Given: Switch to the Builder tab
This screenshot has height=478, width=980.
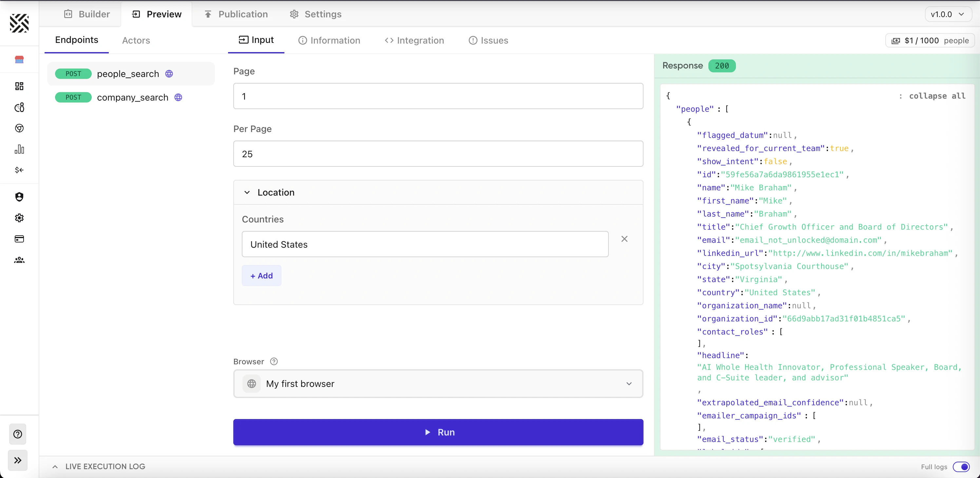Looking at the screenshot, I should [x=87, y=14].
